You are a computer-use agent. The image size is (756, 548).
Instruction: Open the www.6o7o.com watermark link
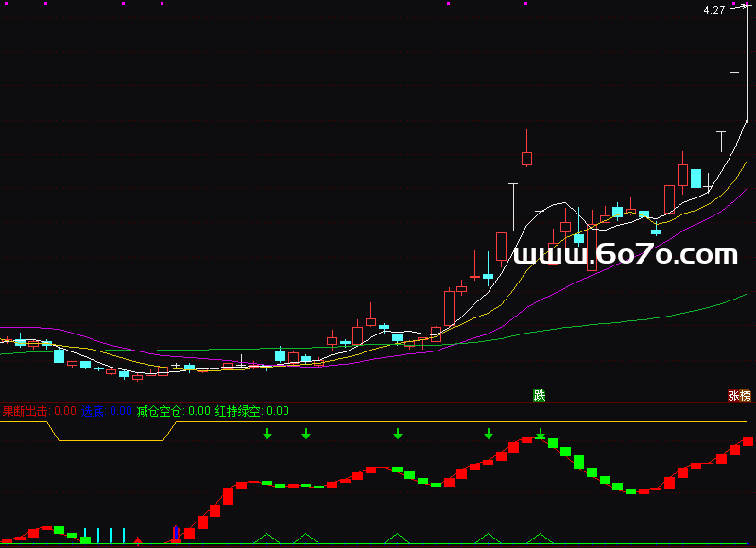coord(625,254)
